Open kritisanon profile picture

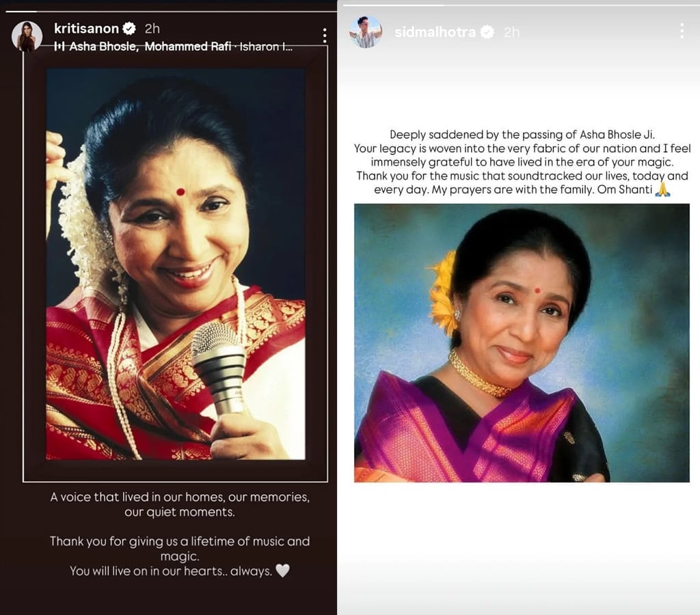tap(27, 36)
